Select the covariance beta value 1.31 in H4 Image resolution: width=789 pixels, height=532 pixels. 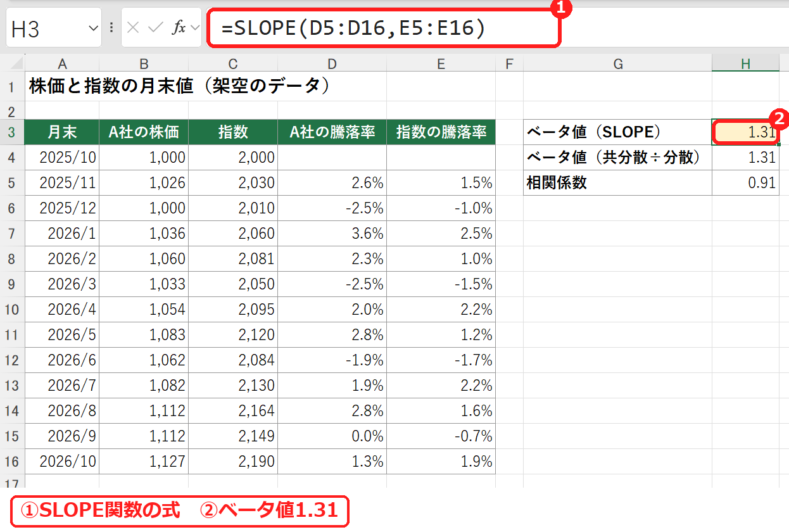745,157
